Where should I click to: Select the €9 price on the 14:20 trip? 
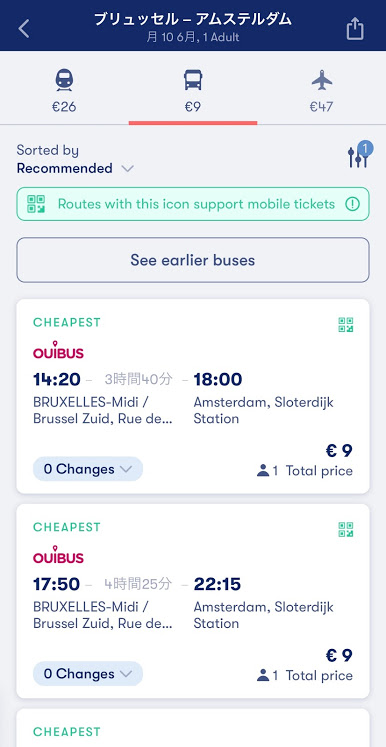click(339, 451)
